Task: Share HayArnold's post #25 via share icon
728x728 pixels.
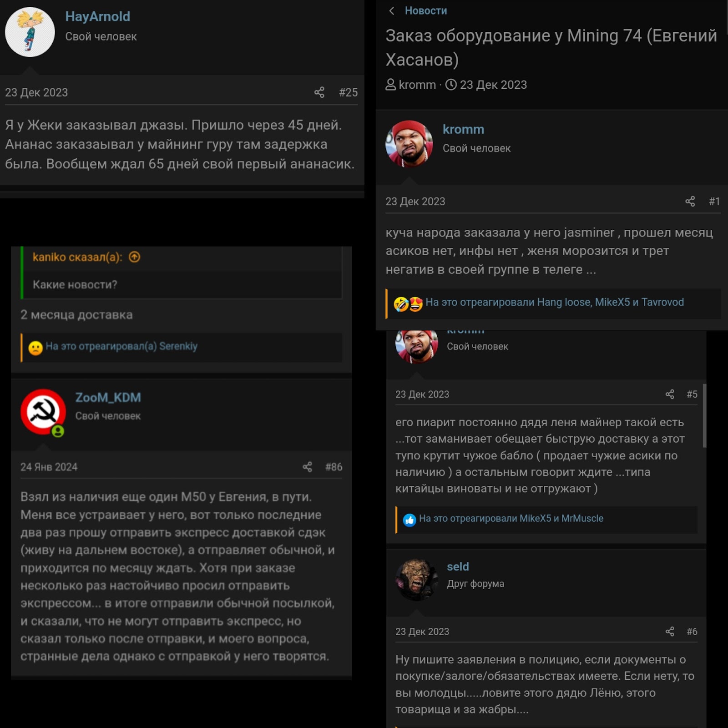Action: [319, 92]
